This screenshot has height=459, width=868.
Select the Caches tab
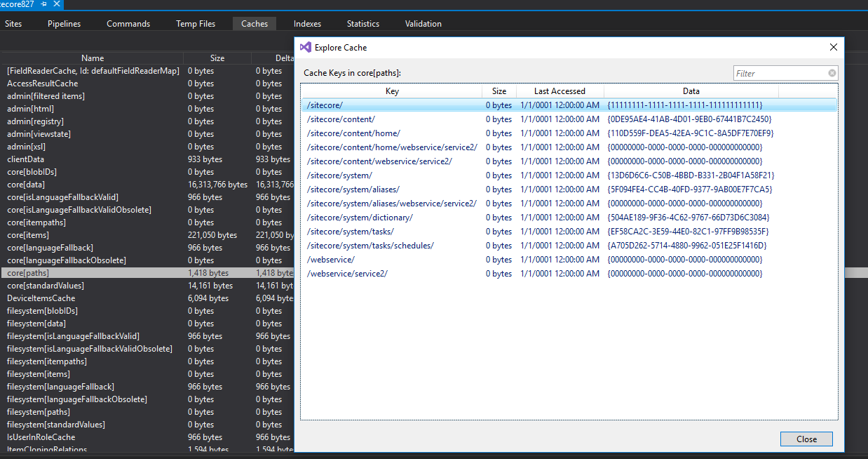[255, 23]
